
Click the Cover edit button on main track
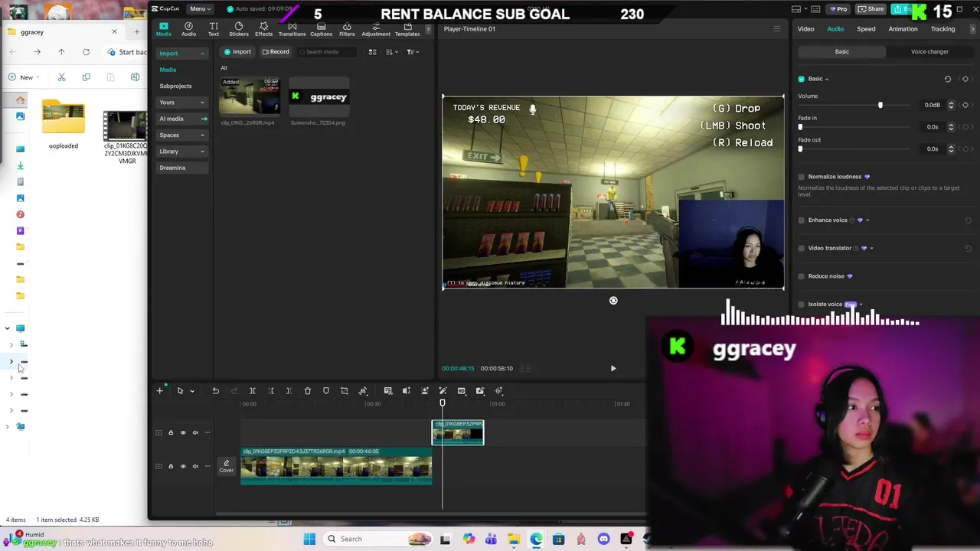pyautogui.click(x=226, y=466)
